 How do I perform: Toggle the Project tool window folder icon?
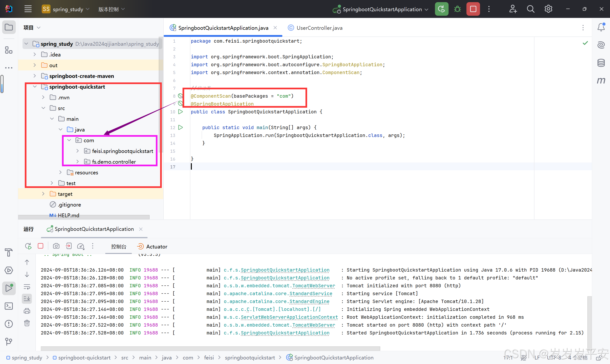coord(9,27)
